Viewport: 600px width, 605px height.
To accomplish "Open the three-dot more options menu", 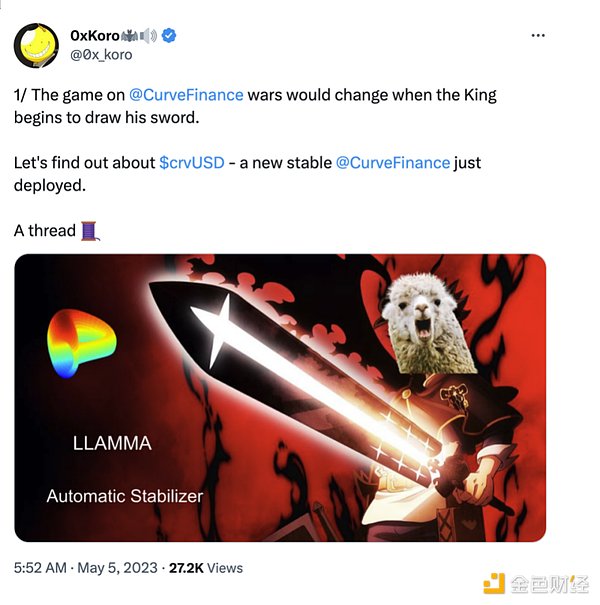I will (x=538, y=35).
